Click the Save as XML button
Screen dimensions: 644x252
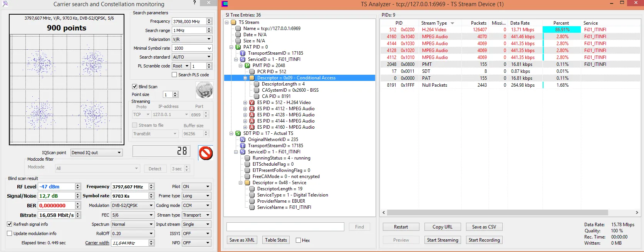pos(242,240)
